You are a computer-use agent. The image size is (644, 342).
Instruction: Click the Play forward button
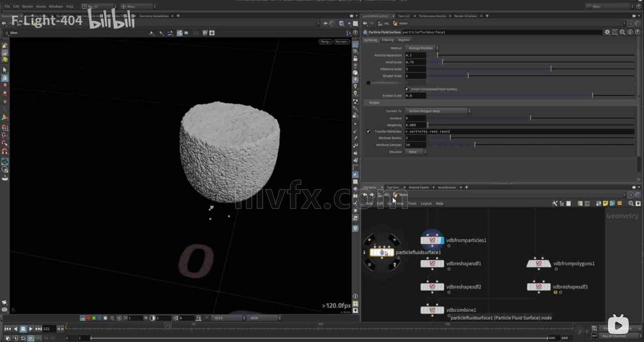pyautogui.click(x=31, y=329)
